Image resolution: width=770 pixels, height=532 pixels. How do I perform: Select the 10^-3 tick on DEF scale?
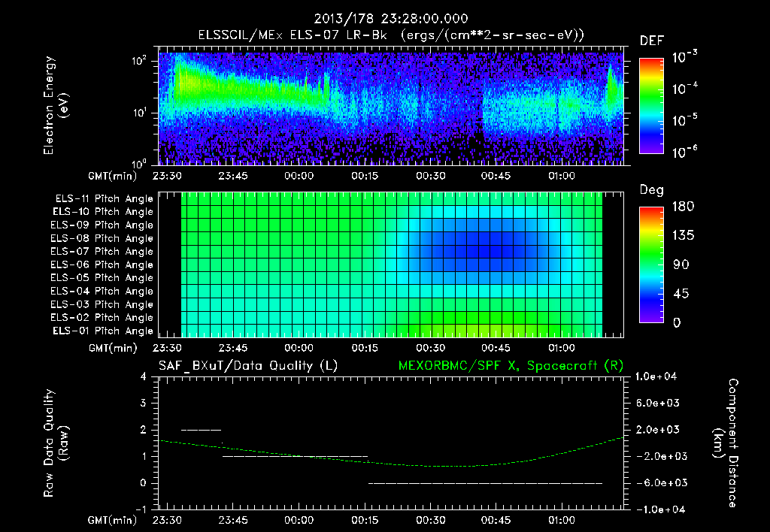pos(684,57)
